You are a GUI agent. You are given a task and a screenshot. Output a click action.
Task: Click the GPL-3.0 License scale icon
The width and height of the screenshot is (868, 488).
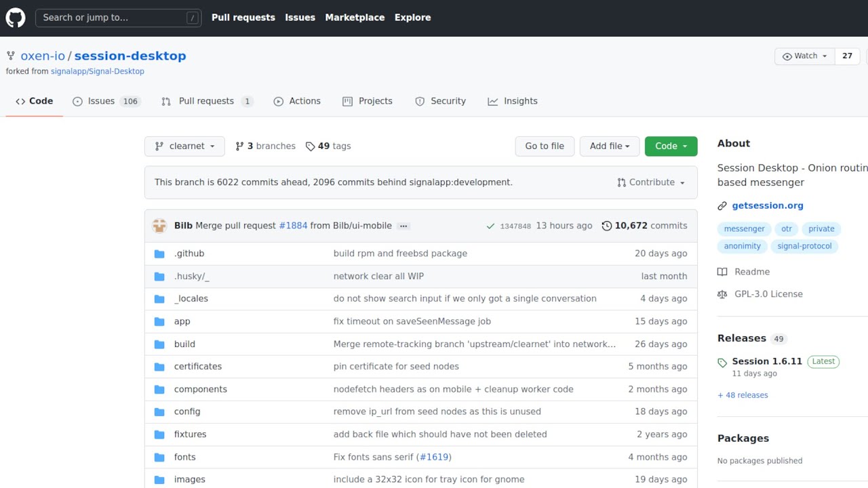point(722,294)
